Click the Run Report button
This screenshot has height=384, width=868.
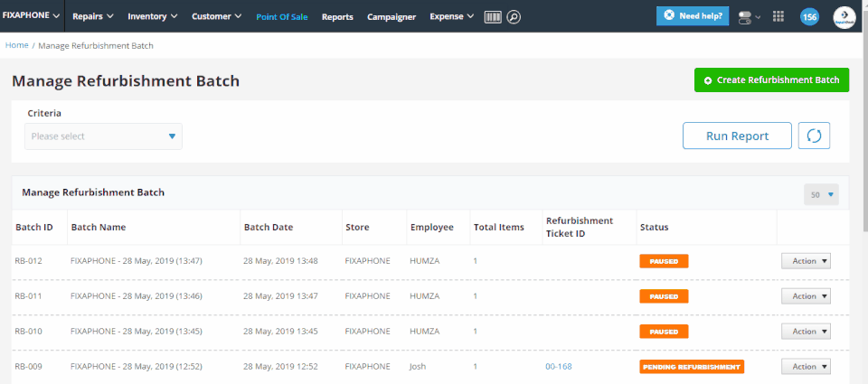[737, 136]
